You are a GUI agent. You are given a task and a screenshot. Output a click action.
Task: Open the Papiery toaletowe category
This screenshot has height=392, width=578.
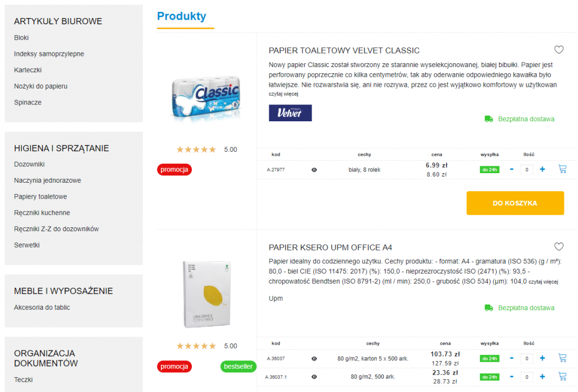coord(41,197)
